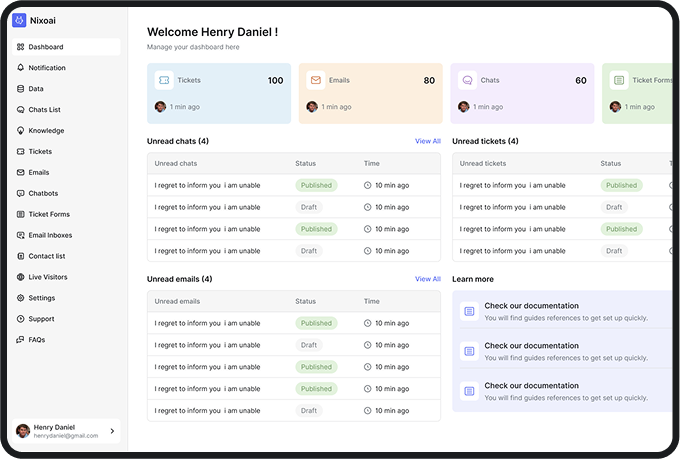The height and width of the screenshot is (459, 680).
Task: Go to Chats List in sidebar
Action: click(44, 110)
